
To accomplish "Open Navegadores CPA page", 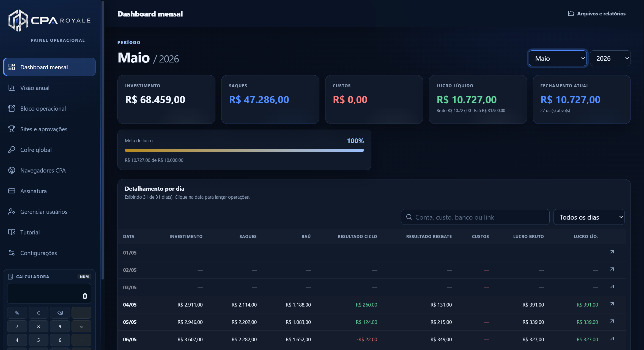I will click(50, 170).
